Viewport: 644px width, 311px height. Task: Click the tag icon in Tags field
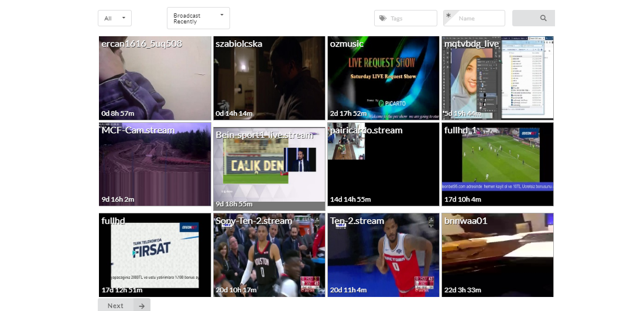point(383,18)
